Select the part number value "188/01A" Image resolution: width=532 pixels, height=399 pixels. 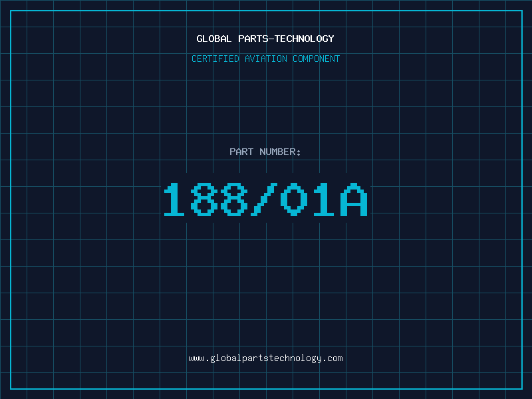coord(265,199)
